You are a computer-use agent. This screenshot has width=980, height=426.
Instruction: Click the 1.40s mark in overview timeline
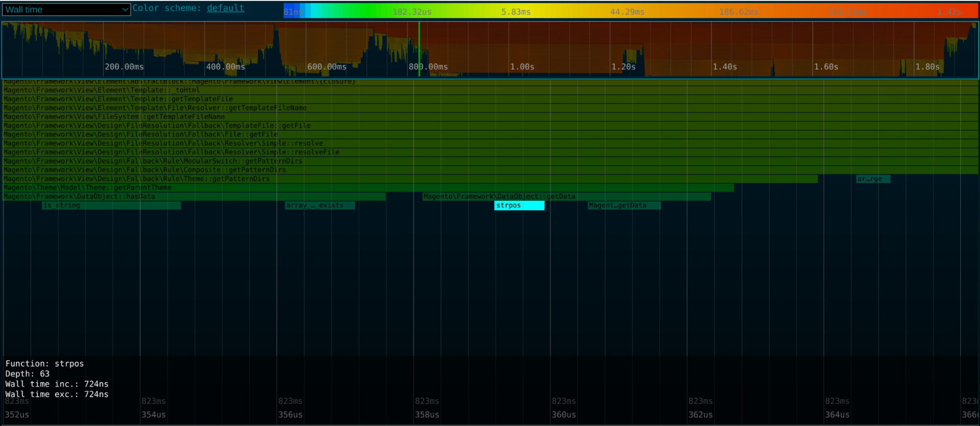[725, 67]
